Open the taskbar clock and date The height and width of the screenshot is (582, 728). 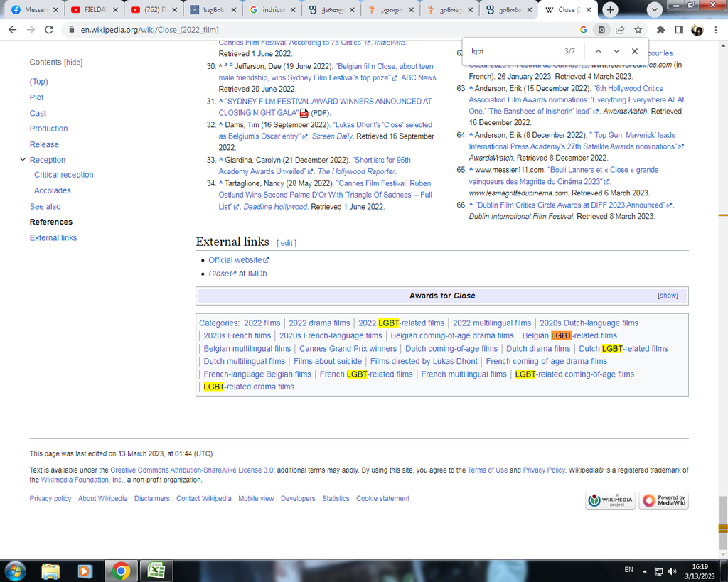700,571
